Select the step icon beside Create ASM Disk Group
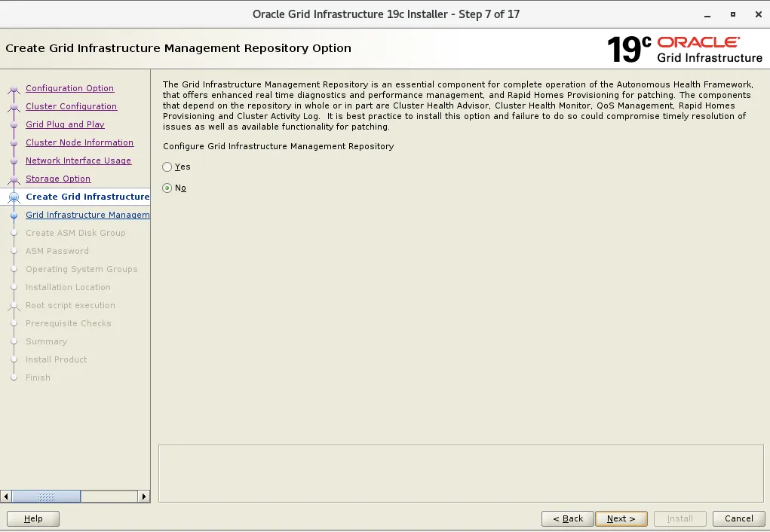The height and width of the screenshot is (532, 770). pos(14,233)
